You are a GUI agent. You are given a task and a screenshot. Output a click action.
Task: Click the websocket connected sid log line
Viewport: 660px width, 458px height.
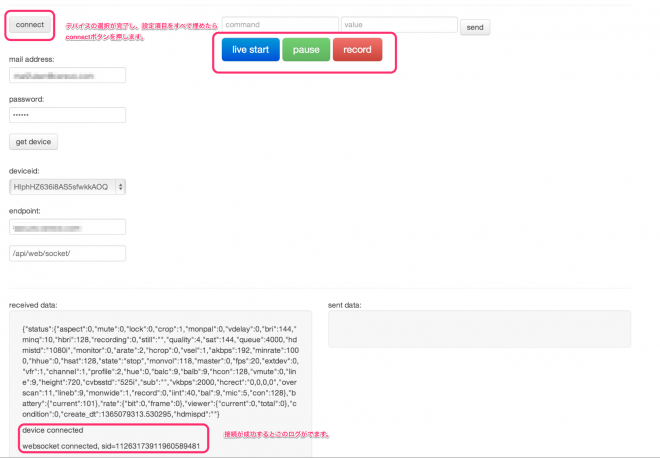pyautogui.click(x=110, y=445)
